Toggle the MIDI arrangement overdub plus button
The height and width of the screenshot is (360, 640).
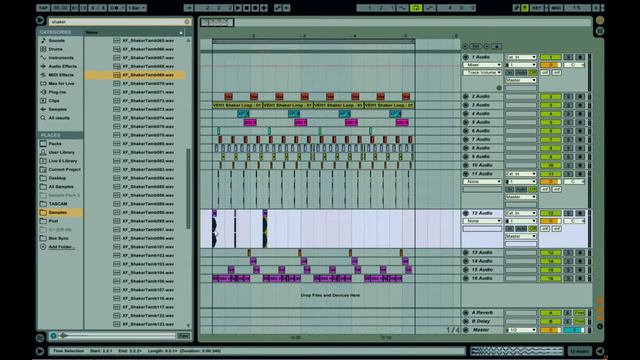264,8
